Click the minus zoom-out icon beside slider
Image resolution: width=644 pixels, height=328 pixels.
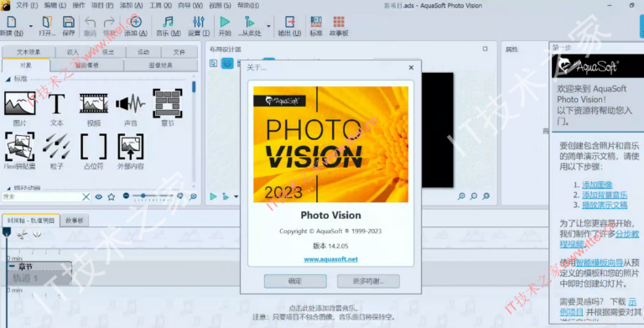tap(126, 196)
